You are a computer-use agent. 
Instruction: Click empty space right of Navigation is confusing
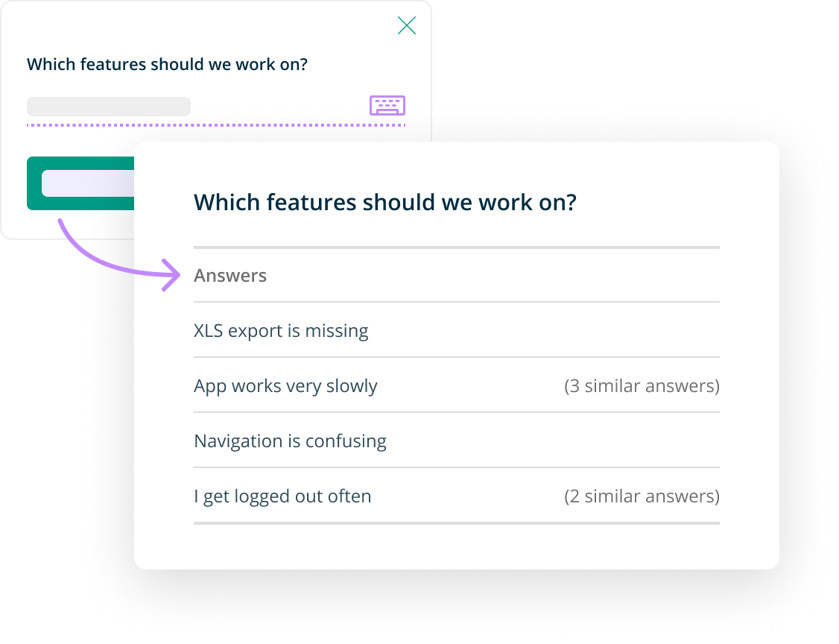pyautogui.click(x=554, y=441)
